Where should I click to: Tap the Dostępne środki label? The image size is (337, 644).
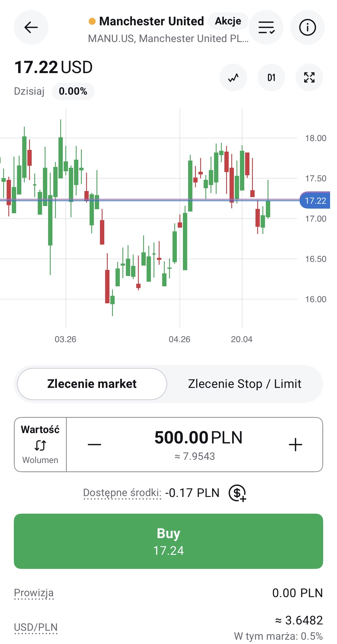122,493
